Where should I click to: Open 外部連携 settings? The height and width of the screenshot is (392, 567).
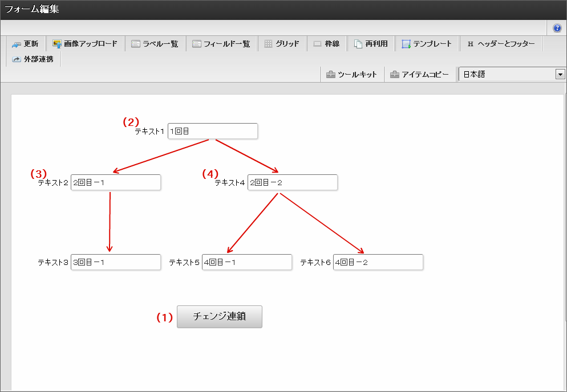[x=33, y=59]
